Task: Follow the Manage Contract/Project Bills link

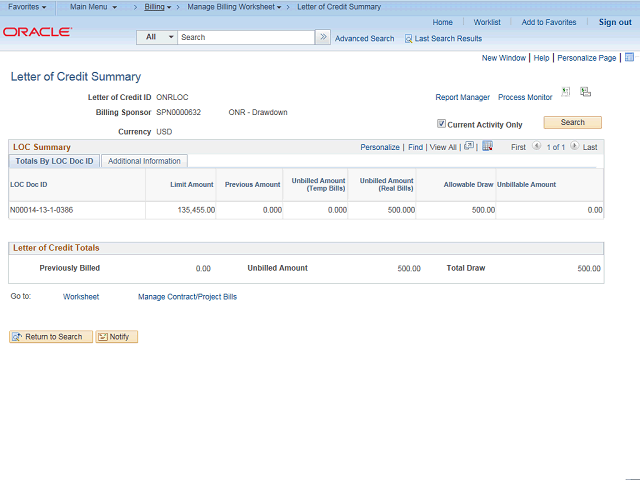Action: pyautogui.click(x=187, y=297)
